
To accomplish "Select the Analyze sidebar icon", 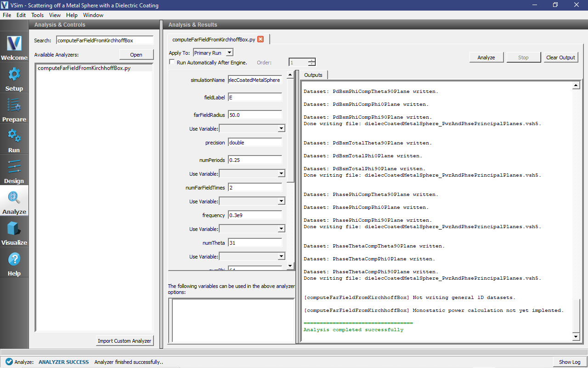I will click(14, 201).
